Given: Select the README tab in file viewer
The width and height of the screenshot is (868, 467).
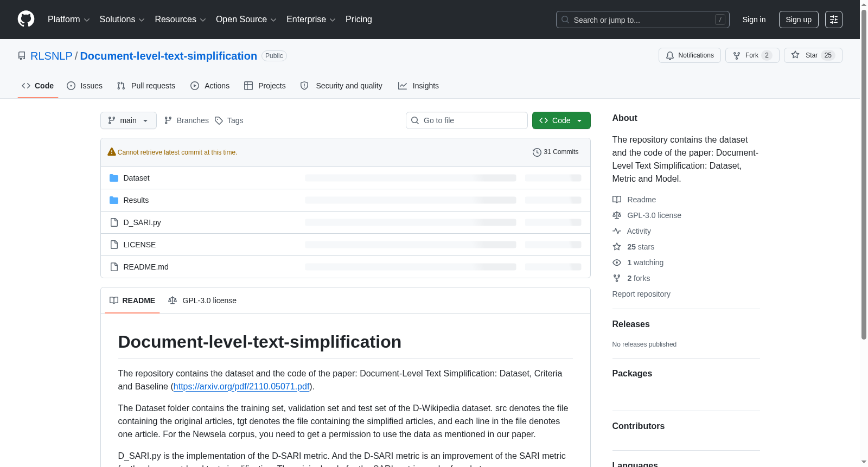Looking at the screenshot, I should tap(132, 300).
